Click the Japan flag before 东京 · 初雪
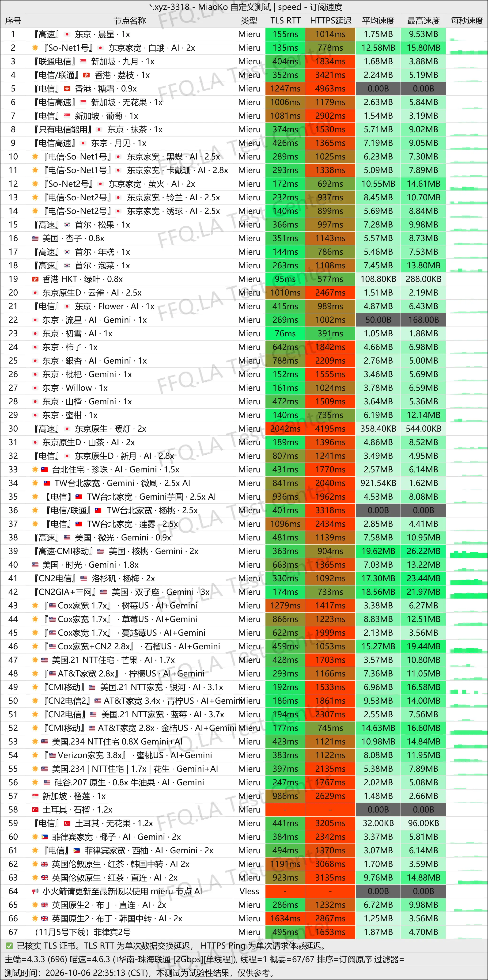Image resolution: width=488 pixels, height=980 pixels. (35, 334)
